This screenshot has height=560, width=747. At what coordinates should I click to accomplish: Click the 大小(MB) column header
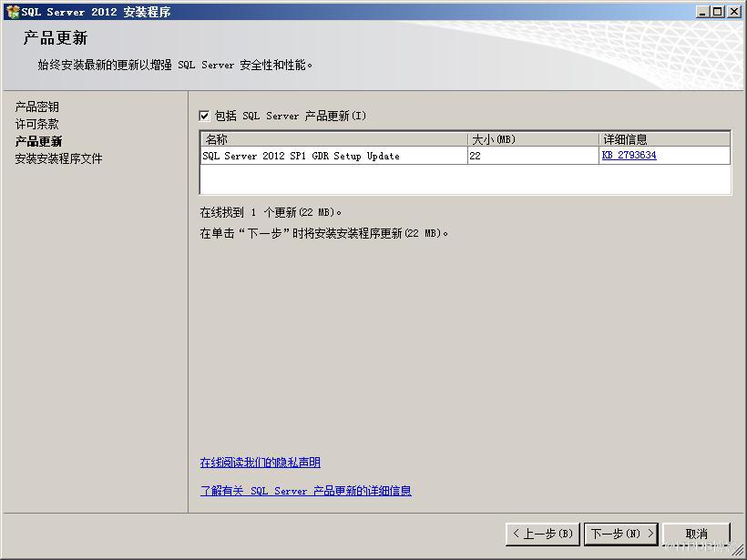(x=533, y=139)
